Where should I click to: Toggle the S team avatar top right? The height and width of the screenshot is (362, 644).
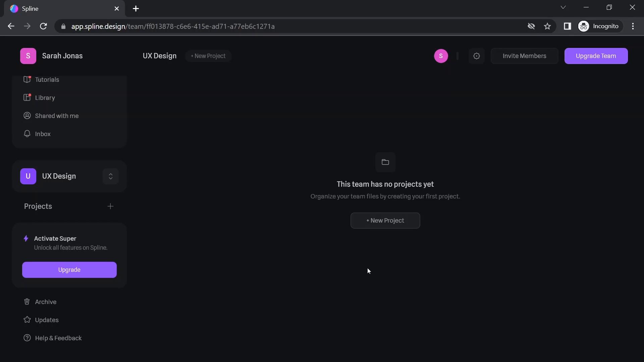point(441,56)
